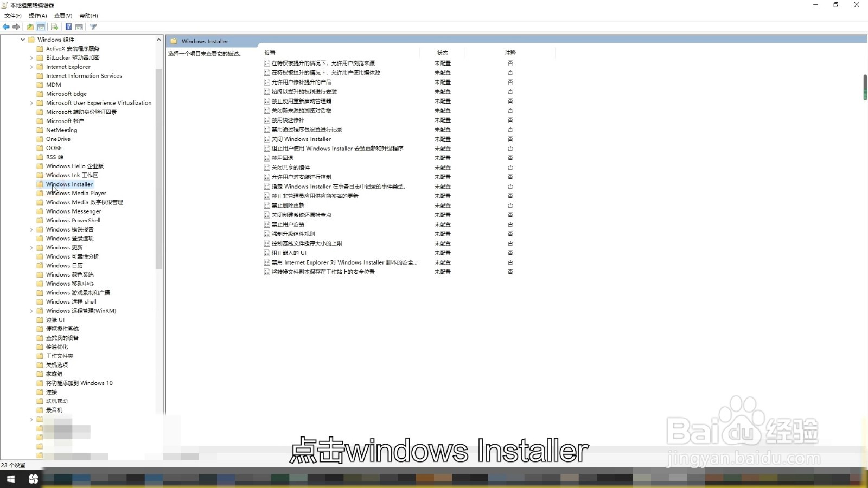The width and height of the screenshot is (868, 488).
Task: Click the Export List toolbar icon
Action: pyautogui.click(x=54, y=27)
